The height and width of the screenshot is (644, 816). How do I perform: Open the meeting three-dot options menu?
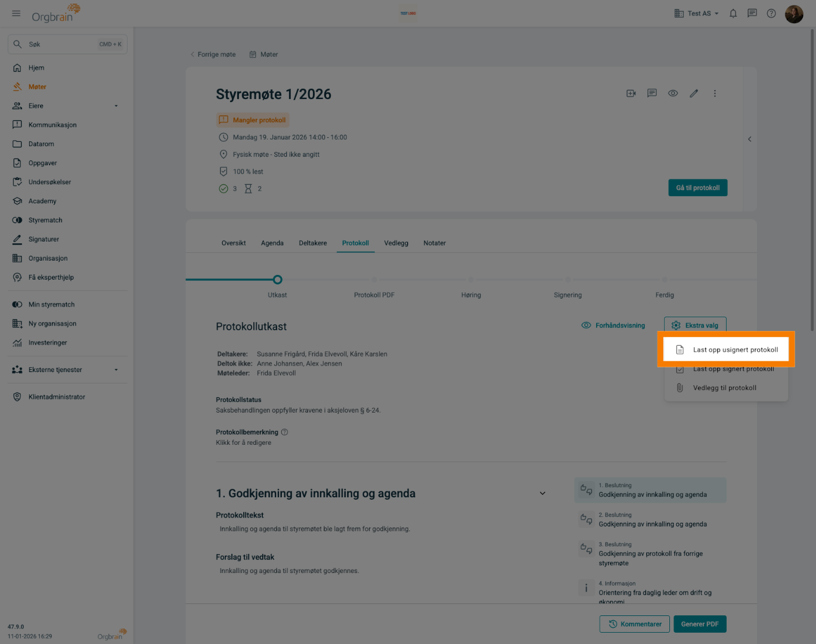pyautogui.click(x=715, y=94)
